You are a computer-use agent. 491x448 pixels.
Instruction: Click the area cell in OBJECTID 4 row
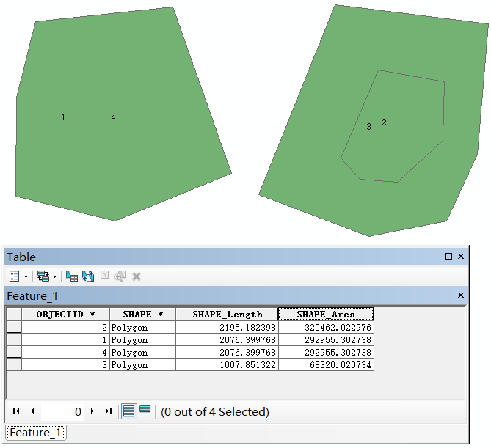326,352
